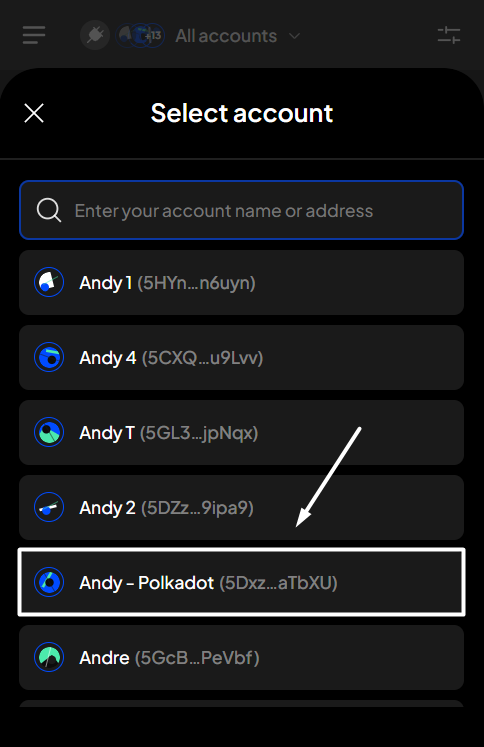484x747 pixels.
Task: Click the Andy T account avatar
Action: coord(49,433)
